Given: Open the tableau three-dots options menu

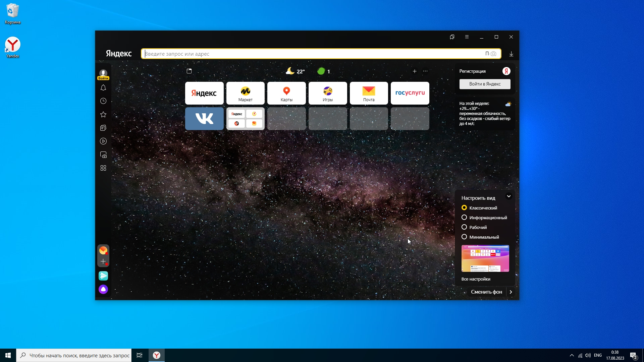Looking at the screenshot, I should click(425, 71).
